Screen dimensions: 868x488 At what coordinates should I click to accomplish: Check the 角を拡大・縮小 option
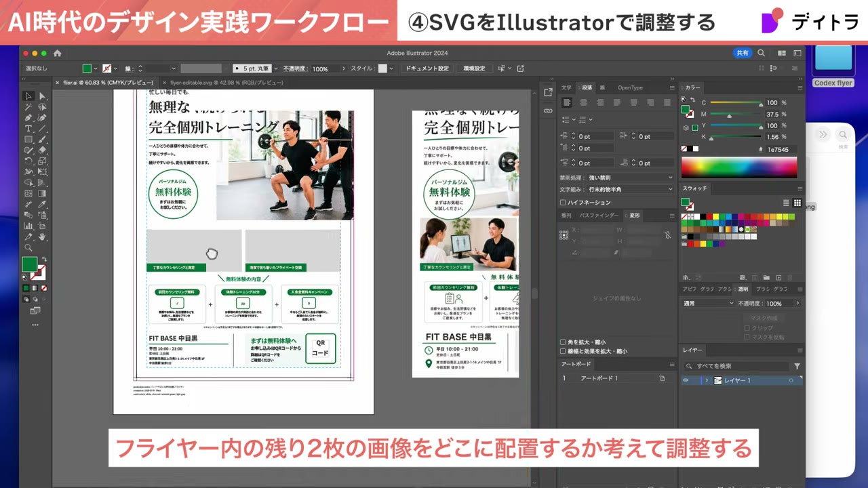click(x=563, y=342)
